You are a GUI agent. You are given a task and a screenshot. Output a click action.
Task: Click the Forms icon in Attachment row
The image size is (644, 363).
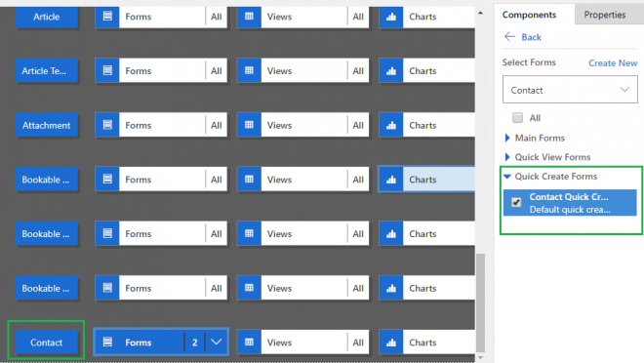point(107,125)
